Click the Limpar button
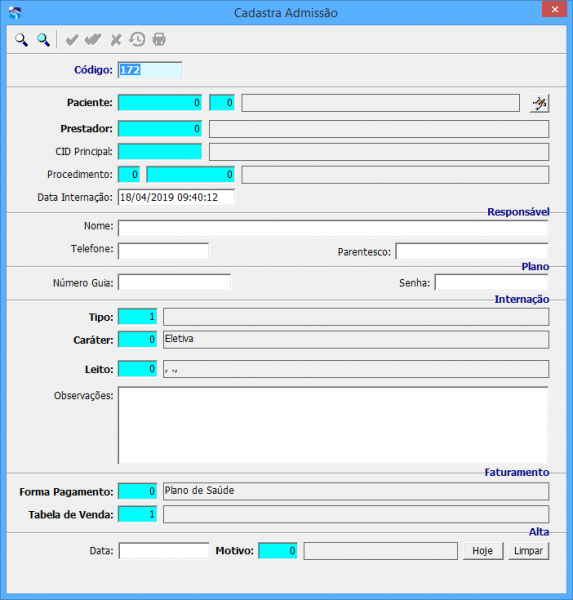The width and height of the screenshot is (573, 600). [x=529, y=551]
